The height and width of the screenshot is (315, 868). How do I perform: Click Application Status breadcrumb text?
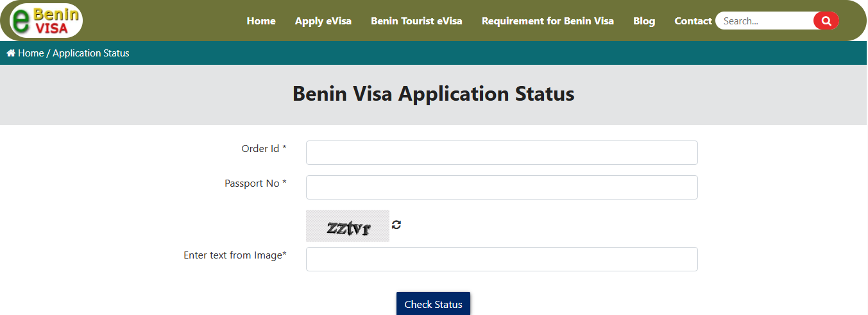tap(91, 53)
